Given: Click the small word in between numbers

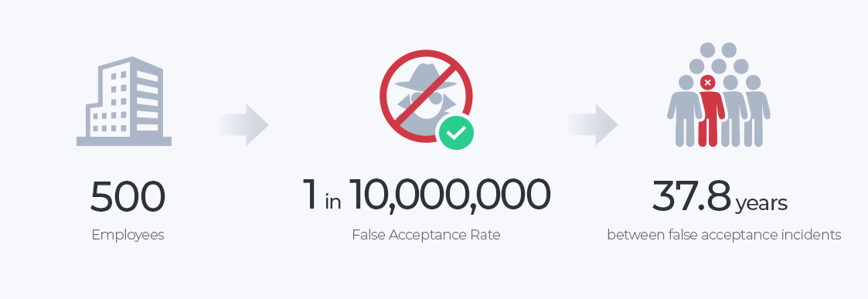Looking at the screenshot, I should pyautogui.click(x=332, y=202).
